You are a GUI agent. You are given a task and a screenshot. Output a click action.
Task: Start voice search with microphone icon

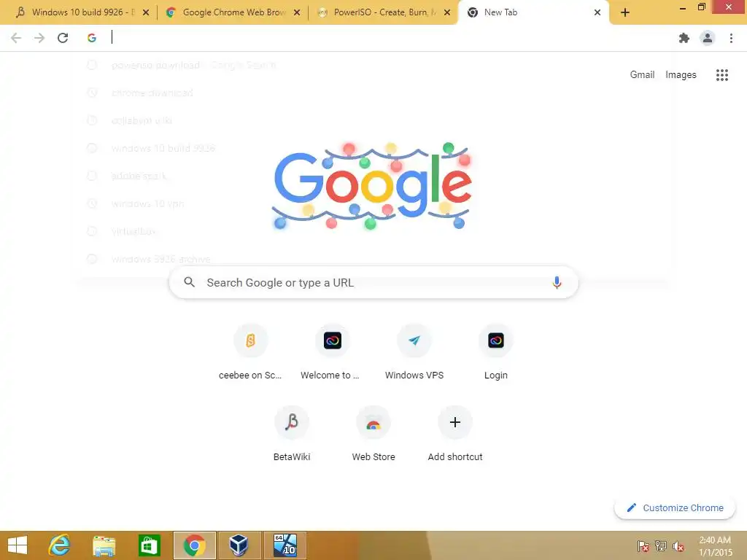557,282
